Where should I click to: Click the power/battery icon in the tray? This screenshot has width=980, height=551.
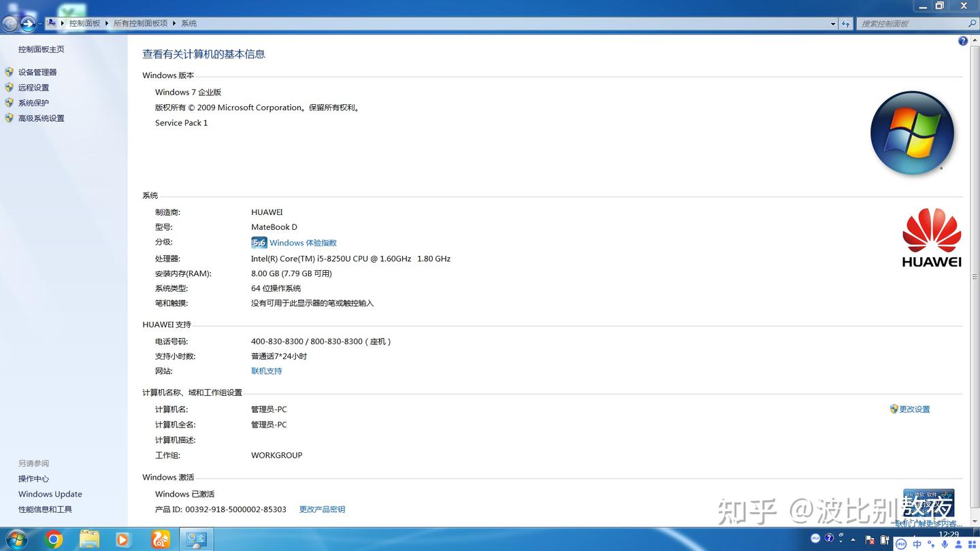tap(884, 539)
